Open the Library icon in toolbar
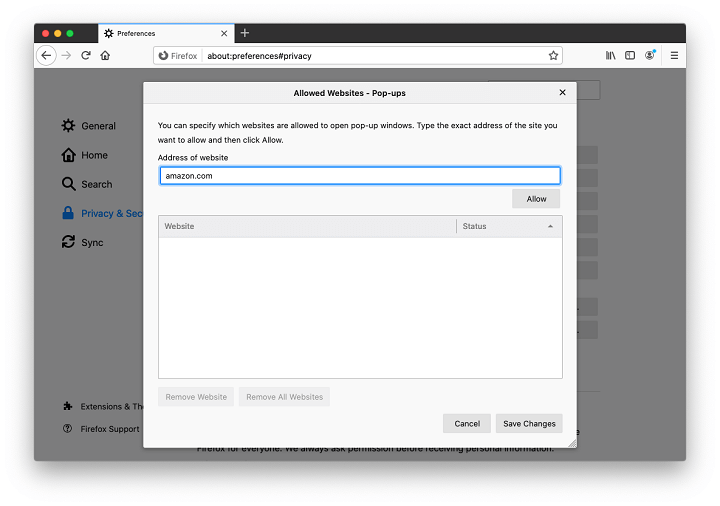Image resolution: width=720 pixels, height=506 pixels. tap(610, 56)
